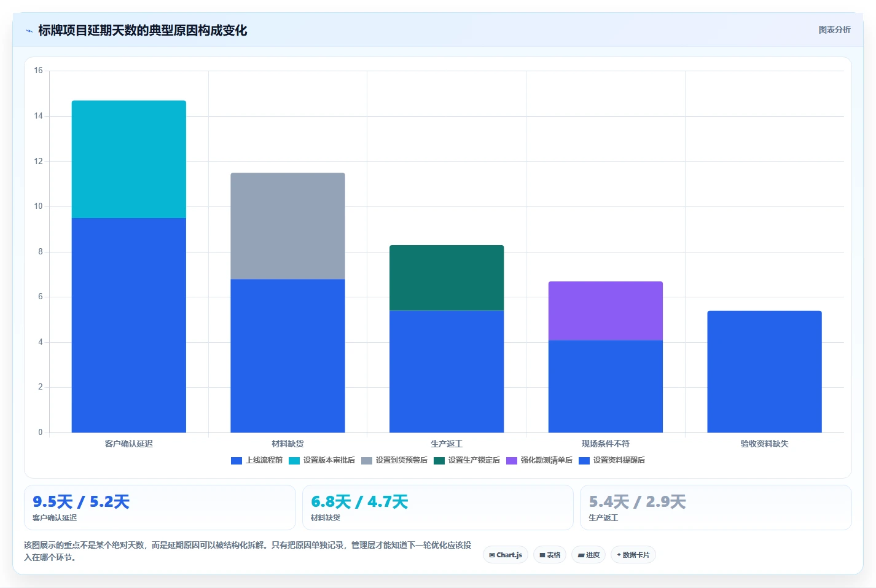This screenshot has width=876, height=588.
Task: Toggle the 上线流程前 legend series
Action: (x=257, y=460)
